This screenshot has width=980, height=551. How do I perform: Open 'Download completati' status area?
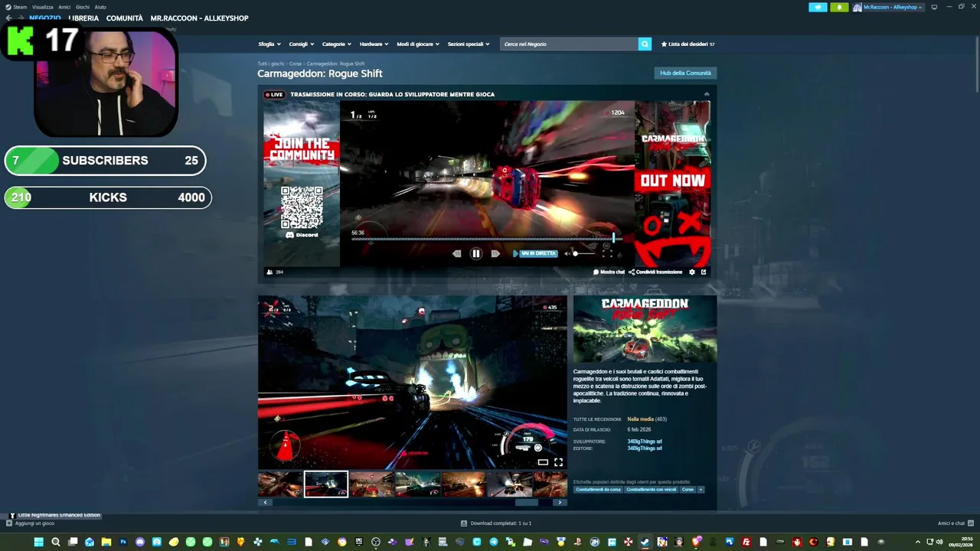pos(496,523)
